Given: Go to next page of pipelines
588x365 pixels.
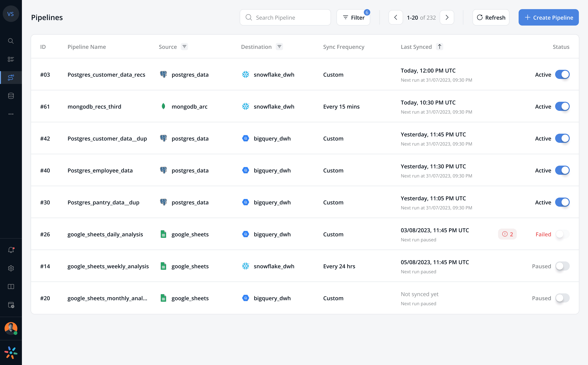Looking at the screenshot, I should click(x=447, y=18).
